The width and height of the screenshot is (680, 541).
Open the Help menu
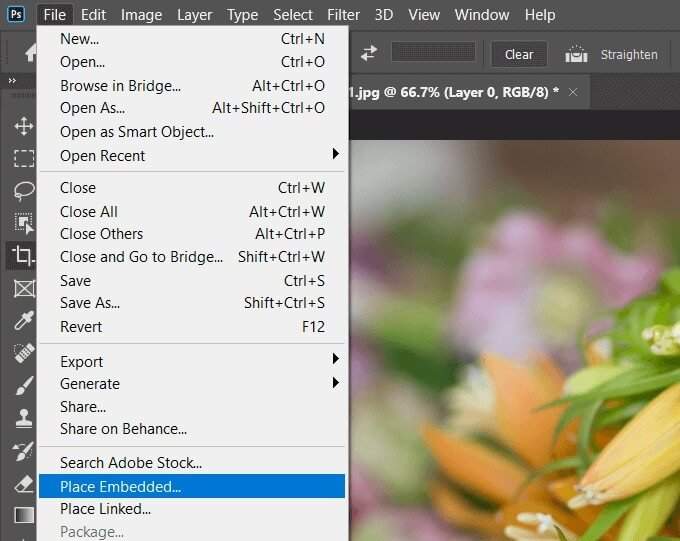click(540, 15)
